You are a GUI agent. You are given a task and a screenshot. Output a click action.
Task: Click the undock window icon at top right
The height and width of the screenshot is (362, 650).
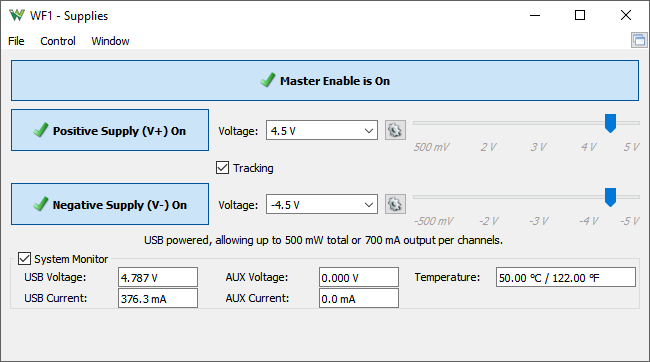(639, 40)
